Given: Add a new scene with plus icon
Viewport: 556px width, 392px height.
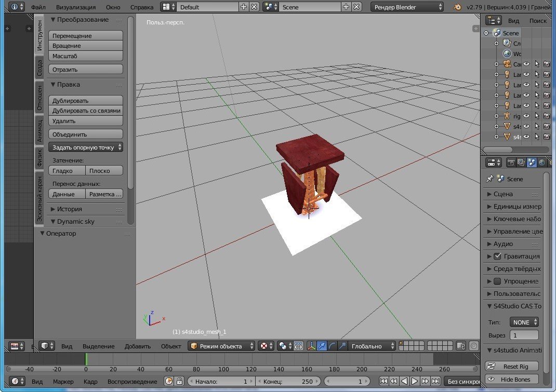Looking at the screenshot, I should [x=346, y=7].
